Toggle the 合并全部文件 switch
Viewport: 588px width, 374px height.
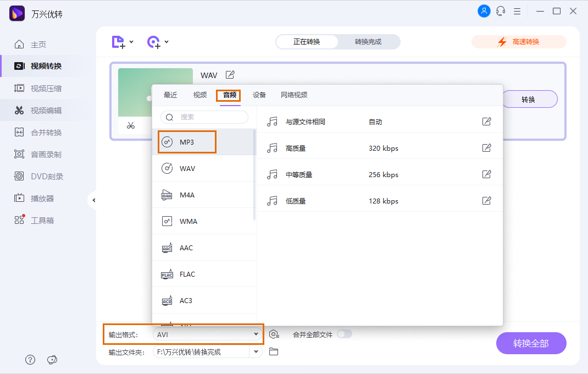pyautogui.click(x=344, y=334)
